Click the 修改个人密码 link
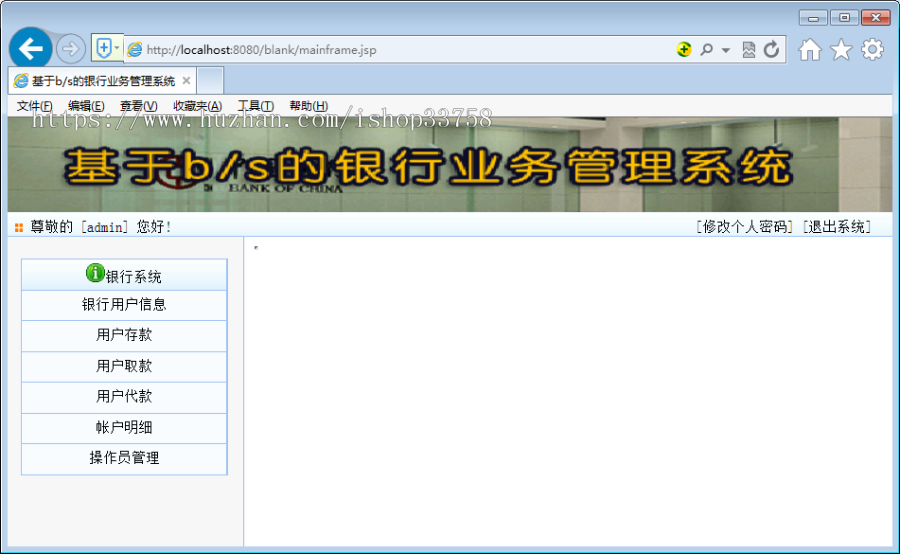900x554 pixels. [x=744, y=227]
